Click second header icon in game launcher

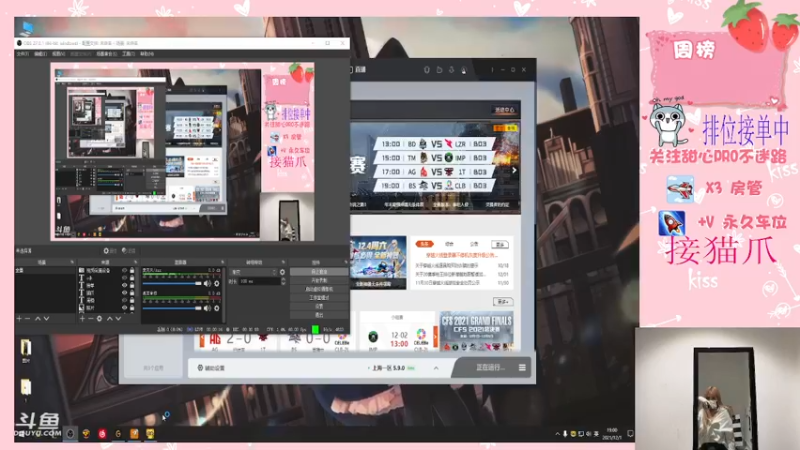[x=439, y=69]
